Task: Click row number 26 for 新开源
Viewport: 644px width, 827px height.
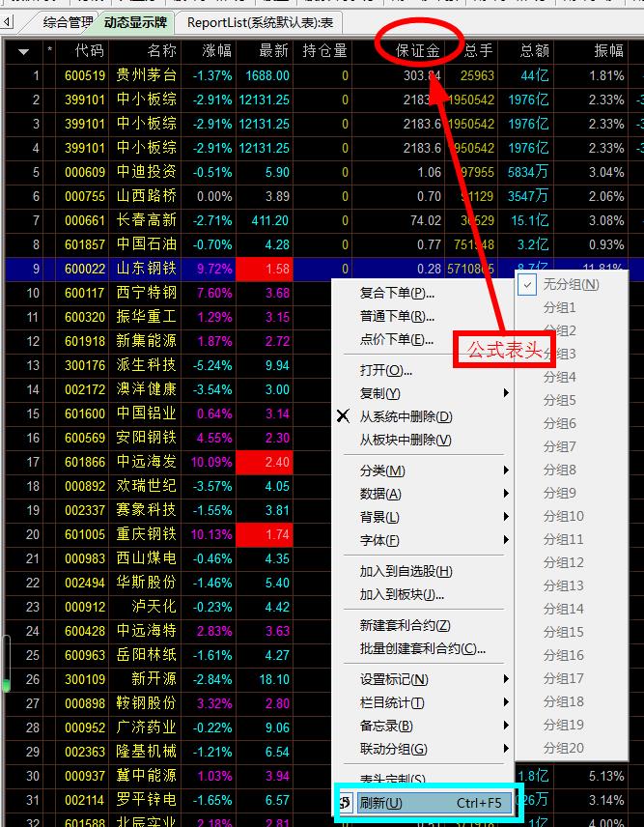Action: (33, 679)
